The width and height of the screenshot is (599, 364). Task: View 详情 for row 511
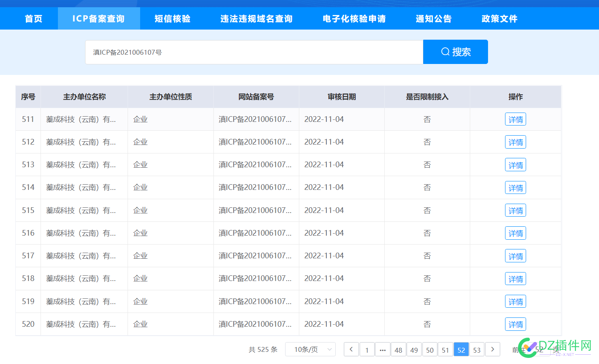point(516,119)
